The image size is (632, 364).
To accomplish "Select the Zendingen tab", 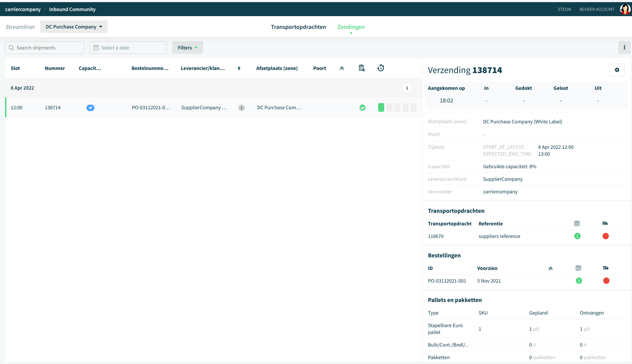I will pos(351,27).
